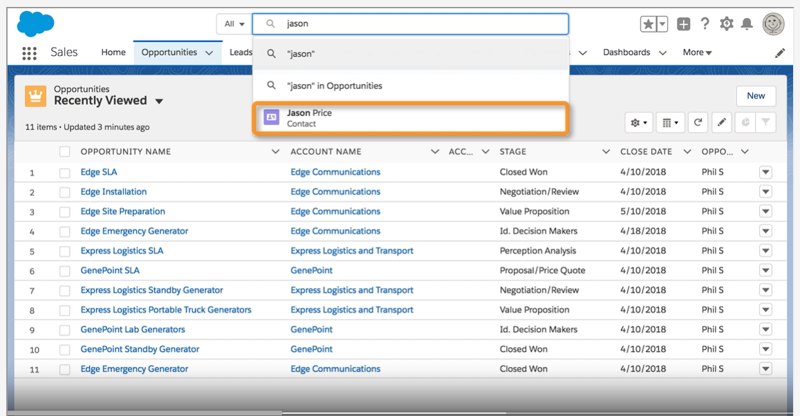Open row actions for GenePoint SLA
The image size is (800, 416).
(765, 271)
